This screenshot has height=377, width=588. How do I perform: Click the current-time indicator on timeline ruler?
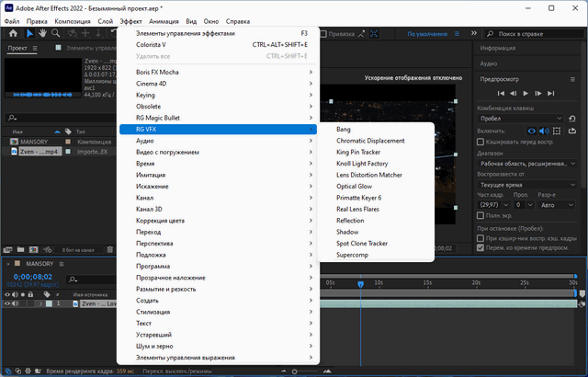point(360,281)
